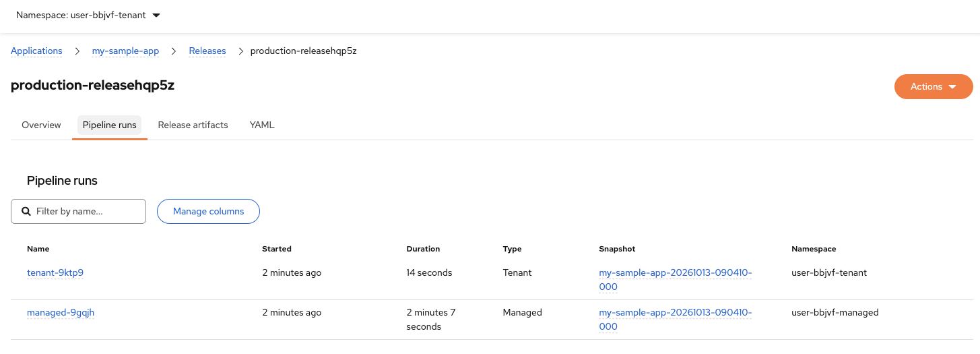Select the '14 seconds' duration cell
980x354 pixels.
(429, 273)
